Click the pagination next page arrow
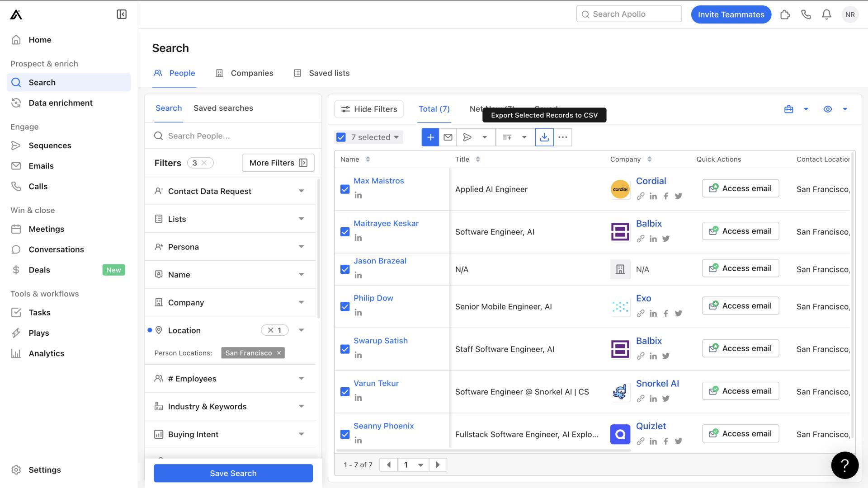This screenshot has height=488, width=868. (438, 464)
